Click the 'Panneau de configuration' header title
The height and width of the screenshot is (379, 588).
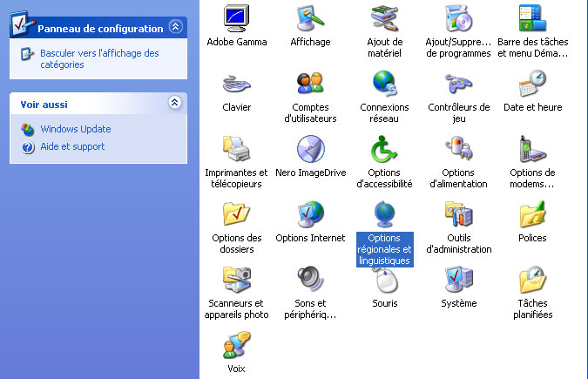tap(100, 29)
